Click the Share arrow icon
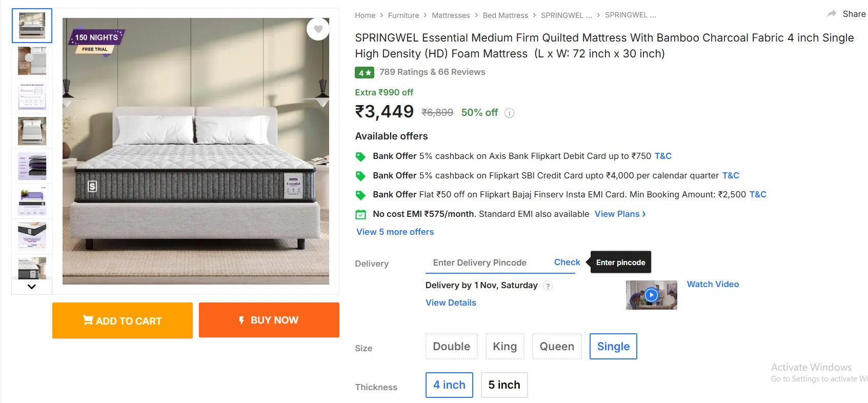 (x=832, y=14)
